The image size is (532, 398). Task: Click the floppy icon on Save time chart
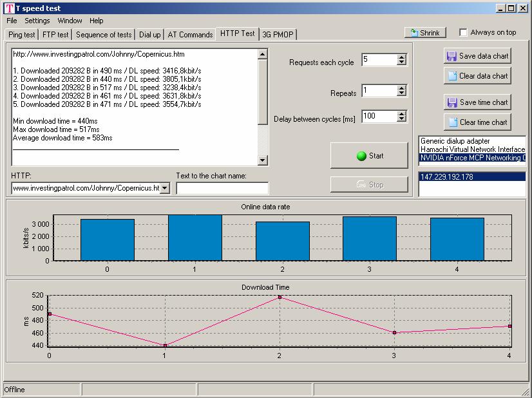[452, 102]
